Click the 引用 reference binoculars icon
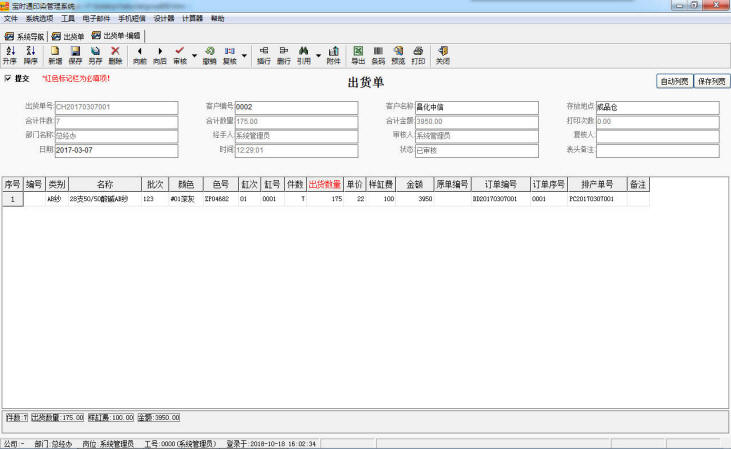 [x=304, y=55]
